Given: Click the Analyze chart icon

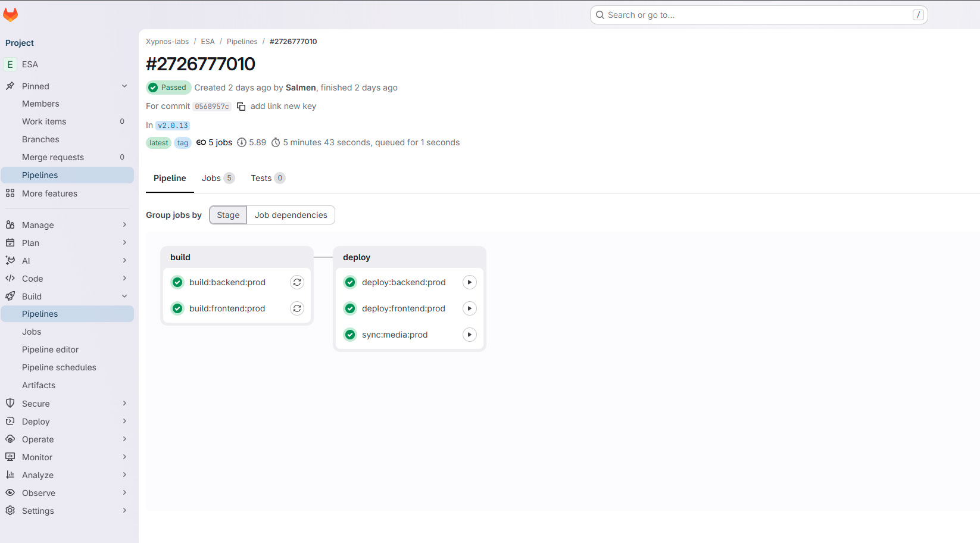Looking at the screenshot, I should coord(10,475).
